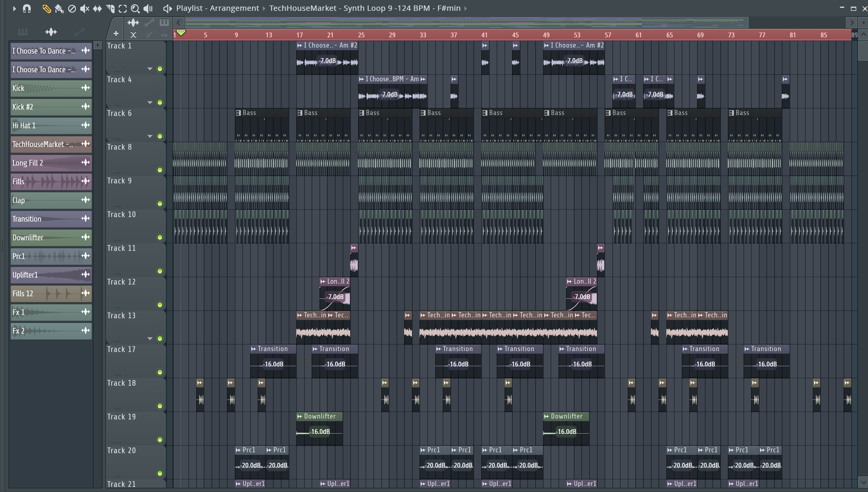
Task: Click waveform icon on Kick picker item
Action: pos(86,88)
